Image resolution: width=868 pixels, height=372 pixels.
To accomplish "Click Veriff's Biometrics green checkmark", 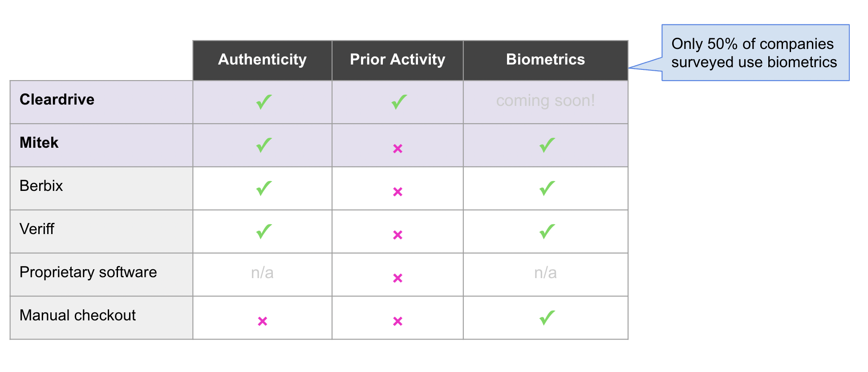I will pyautogui.click(x=547, y=231).
